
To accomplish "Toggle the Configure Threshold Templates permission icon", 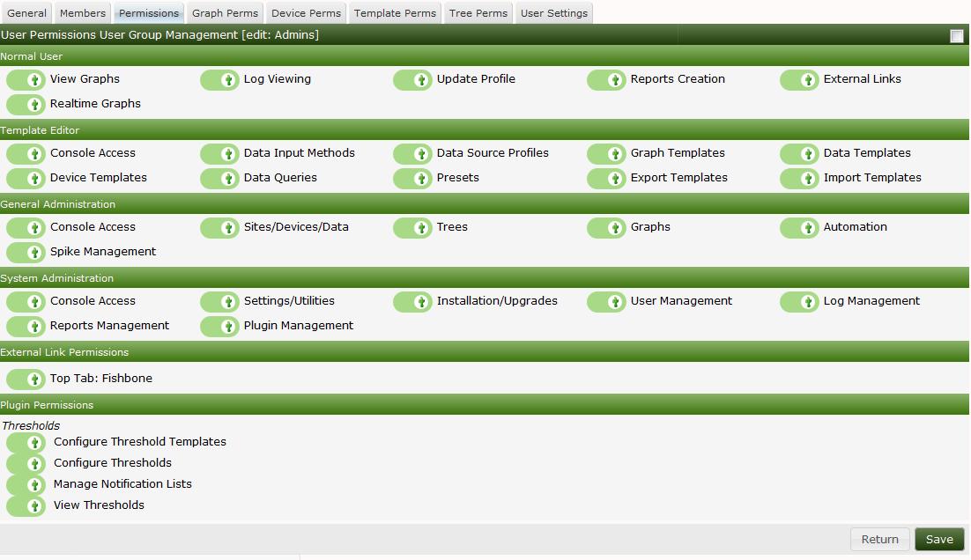I will point(26,442).
